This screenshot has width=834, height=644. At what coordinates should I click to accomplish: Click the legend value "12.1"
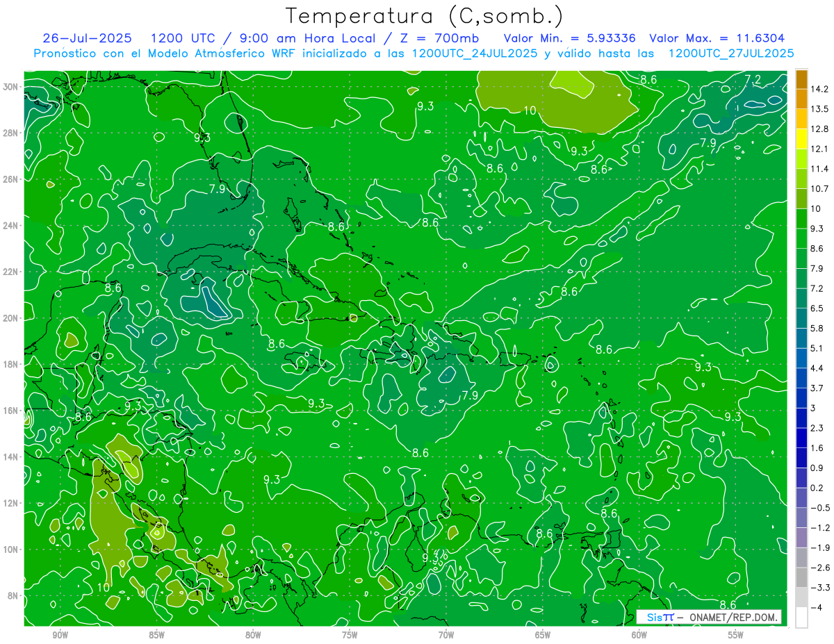click(819, 149)
